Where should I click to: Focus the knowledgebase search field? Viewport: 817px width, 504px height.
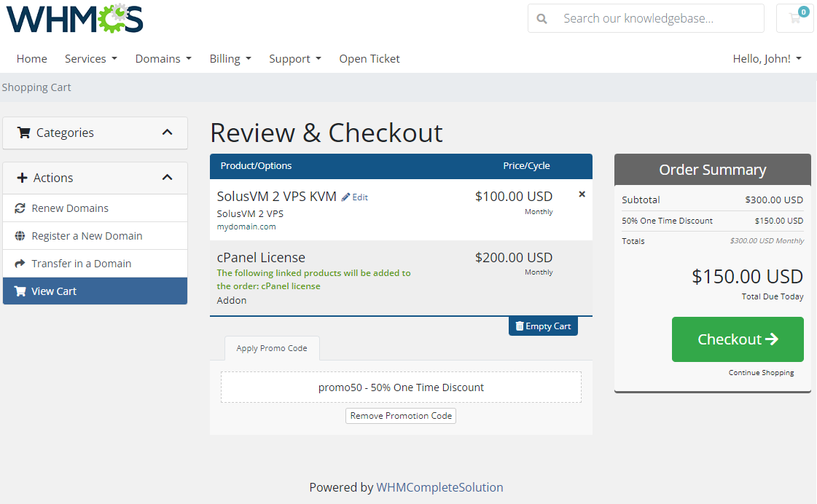tap(656, 19)
